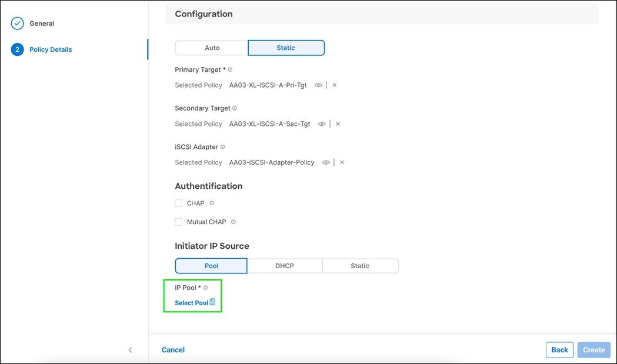Remove the Primary Target policy with its X
617x364 pixels.
point(334,85)
